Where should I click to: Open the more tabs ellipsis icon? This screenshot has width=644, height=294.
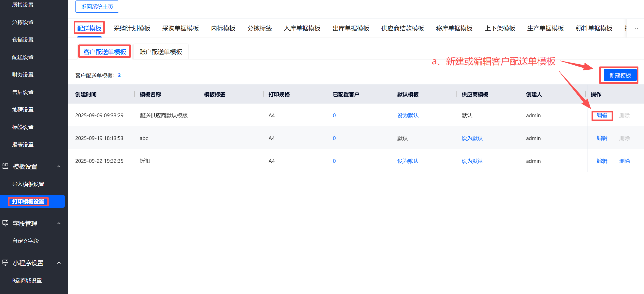[636, 28]
